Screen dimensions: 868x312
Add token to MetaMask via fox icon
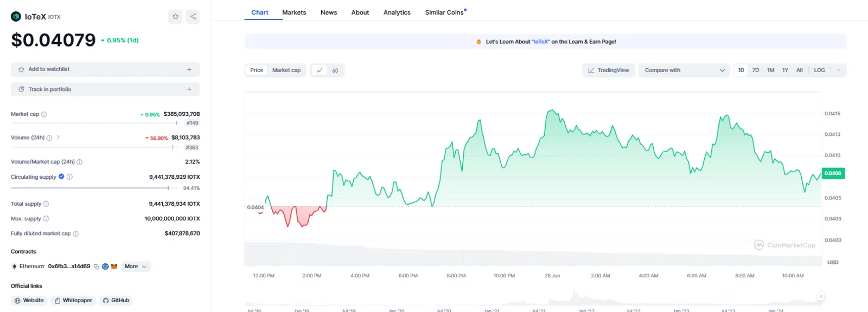coord(114,266)
